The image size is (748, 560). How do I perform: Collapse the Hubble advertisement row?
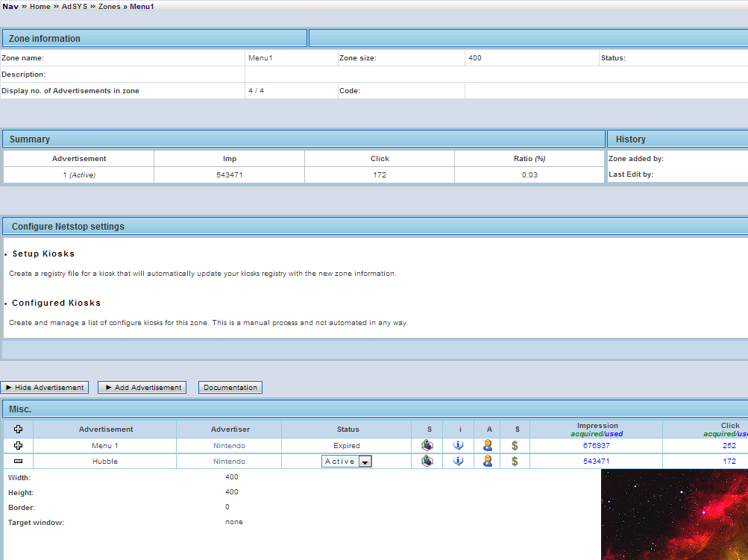(x=18, y=462)
